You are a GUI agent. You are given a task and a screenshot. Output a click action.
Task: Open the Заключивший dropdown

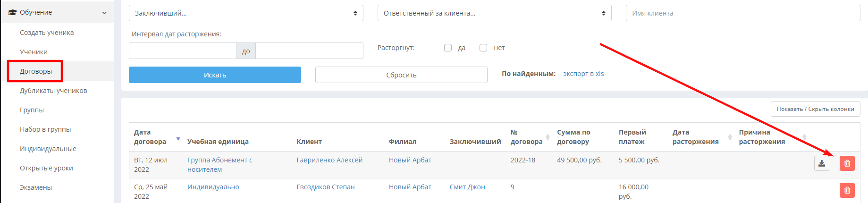point(246,13)
